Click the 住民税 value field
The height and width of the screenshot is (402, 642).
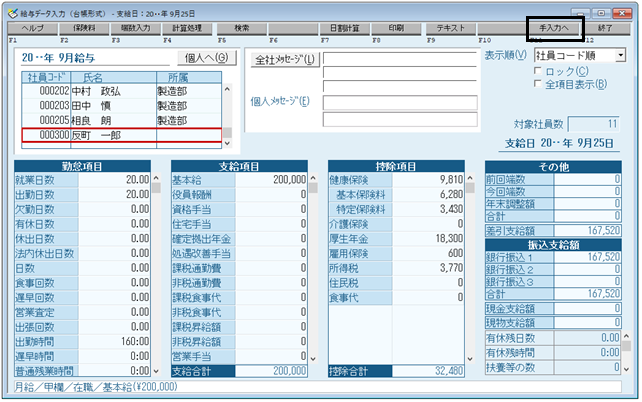pyautogui.click(x=428, y=283)
